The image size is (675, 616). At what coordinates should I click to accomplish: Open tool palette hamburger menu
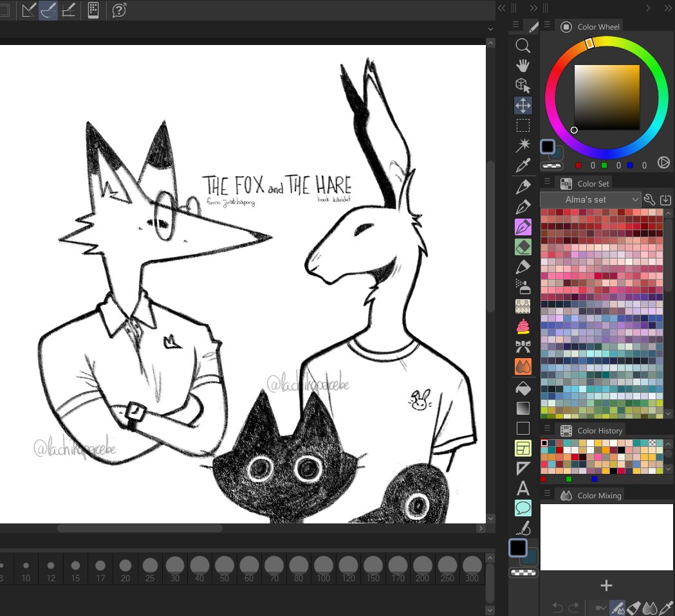point(515,25)
